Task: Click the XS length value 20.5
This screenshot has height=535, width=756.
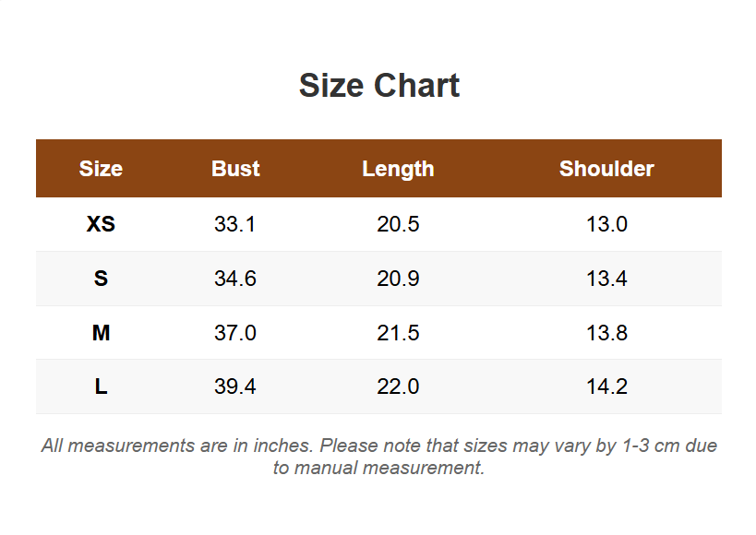Action: tap(398, 224)
